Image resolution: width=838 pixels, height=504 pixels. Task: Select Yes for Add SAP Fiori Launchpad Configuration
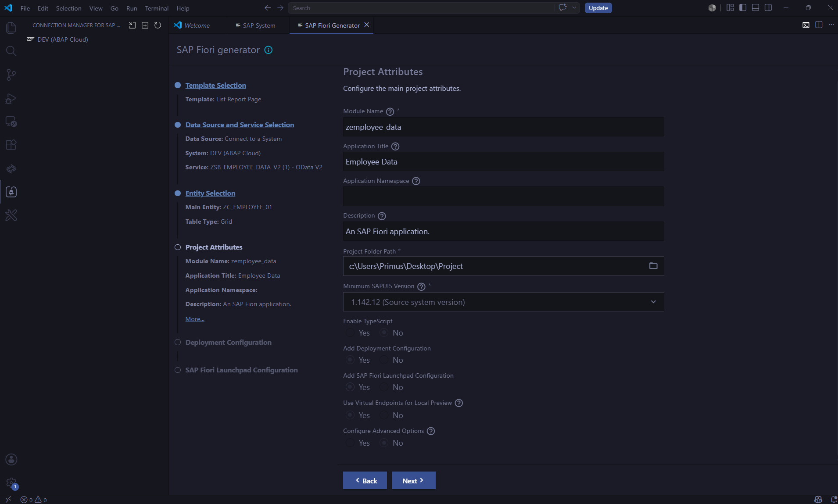[x=350, y=387]
